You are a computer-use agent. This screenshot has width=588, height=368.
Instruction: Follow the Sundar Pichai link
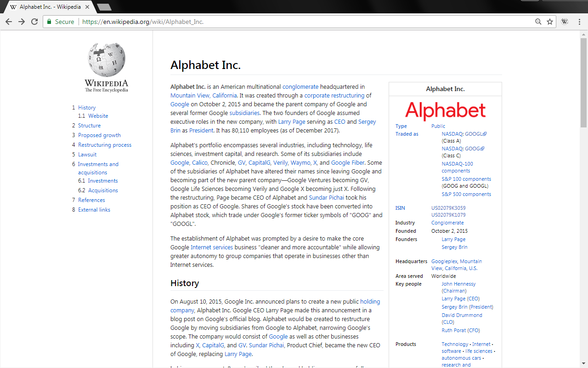326,197
